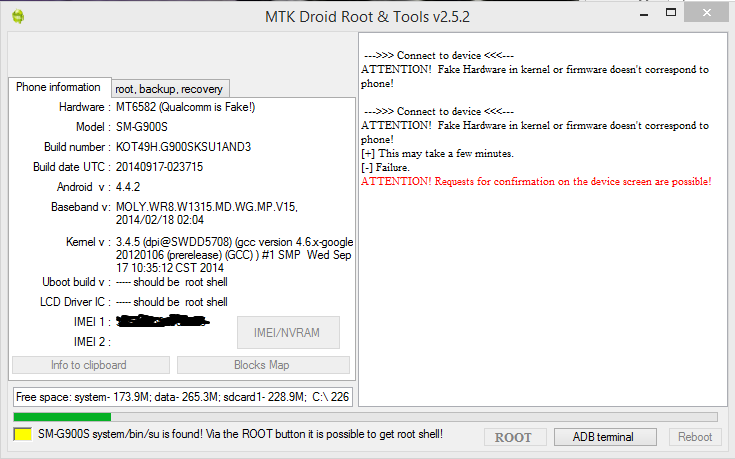Open the Blocks Map button
This screenshot has height=459, width=735.
[x=263, y=365]
